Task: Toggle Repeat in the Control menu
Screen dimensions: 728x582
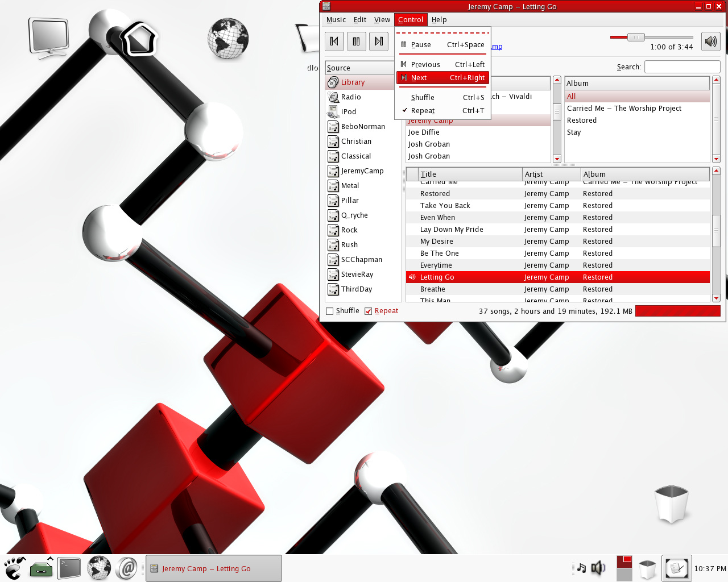Action: tap(442, 111)
